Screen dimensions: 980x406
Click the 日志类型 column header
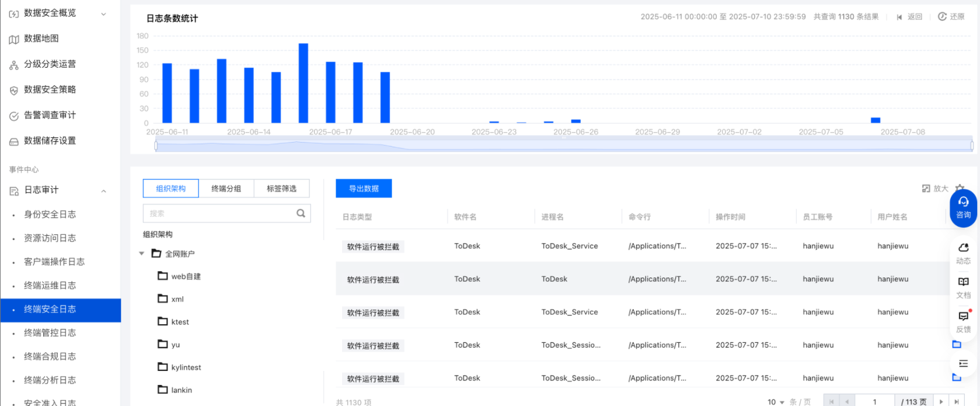click(x=357, y=217)
